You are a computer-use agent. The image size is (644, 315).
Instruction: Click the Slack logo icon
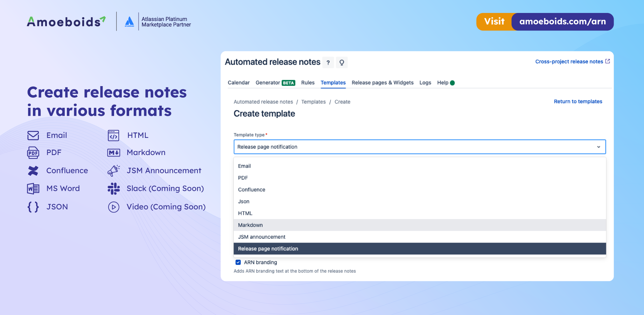tap(114, 189)
